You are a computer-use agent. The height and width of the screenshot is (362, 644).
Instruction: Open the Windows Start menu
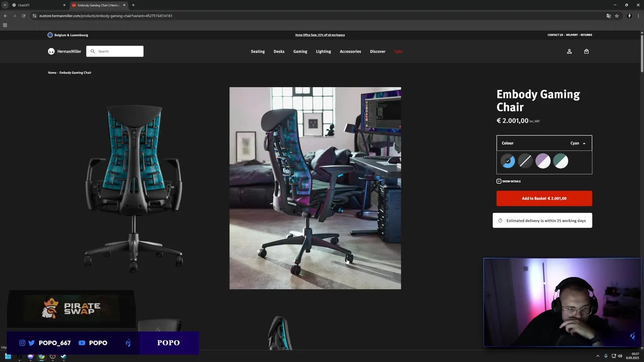click(8, 356)
